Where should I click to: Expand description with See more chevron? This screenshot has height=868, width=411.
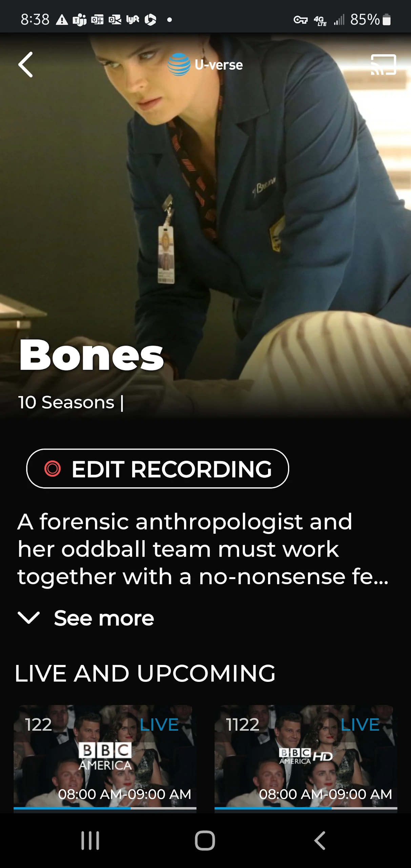click(x=29, y=618)
